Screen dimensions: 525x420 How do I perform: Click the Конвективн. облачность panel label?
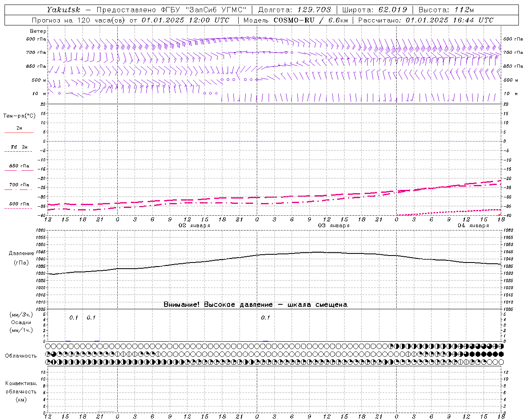pyautogui.click(x=21, y=388)
